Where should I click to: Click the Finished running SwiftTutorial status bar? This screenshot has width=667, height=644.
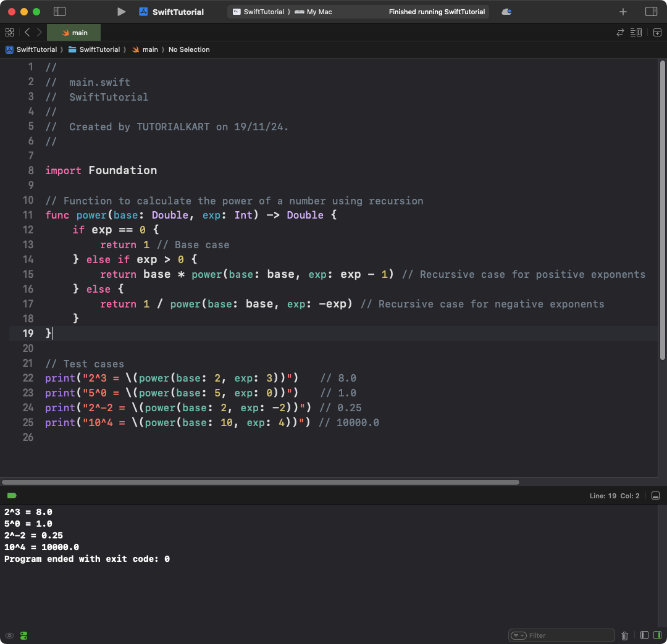437,11
